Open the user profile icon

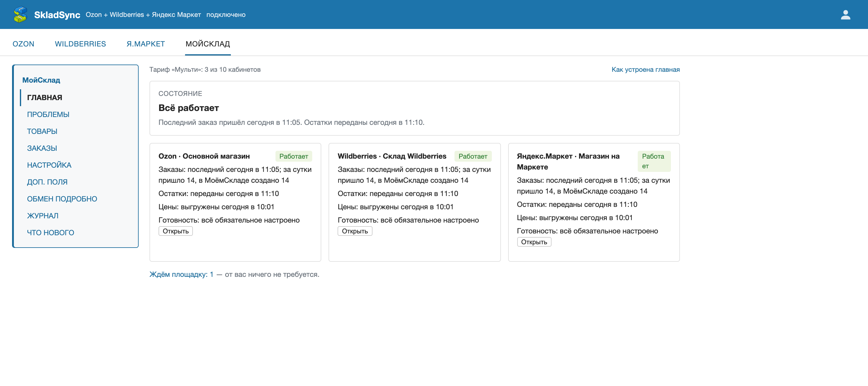click(845, 14)
